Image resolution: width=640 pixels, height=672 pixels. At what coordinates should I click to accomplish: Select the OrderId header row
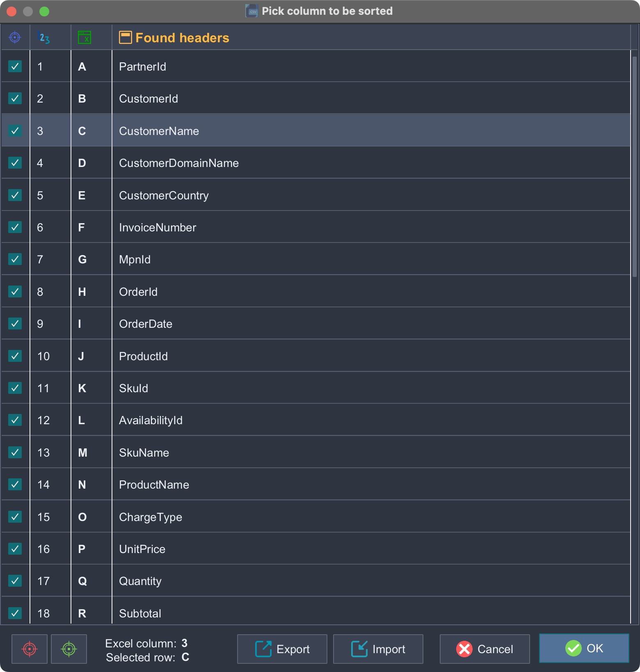pos(316,292)
